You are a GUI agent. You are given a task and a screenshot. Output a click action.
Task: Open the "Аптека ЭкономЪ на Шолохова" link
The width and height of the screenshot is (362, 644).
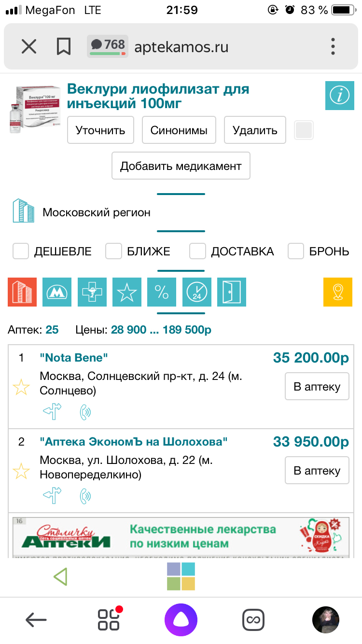coord(133,442)
